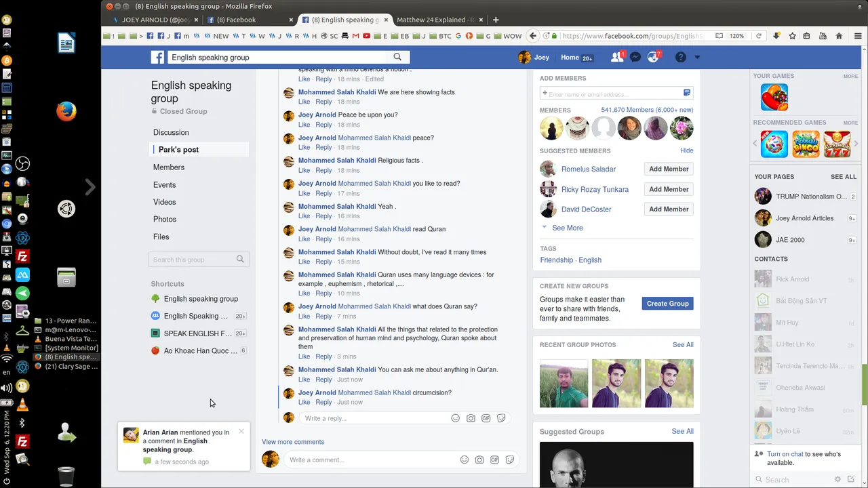The image size is (868, 488).
Task: Post a sticker in the Write a comment box
Action: [510, 460]
